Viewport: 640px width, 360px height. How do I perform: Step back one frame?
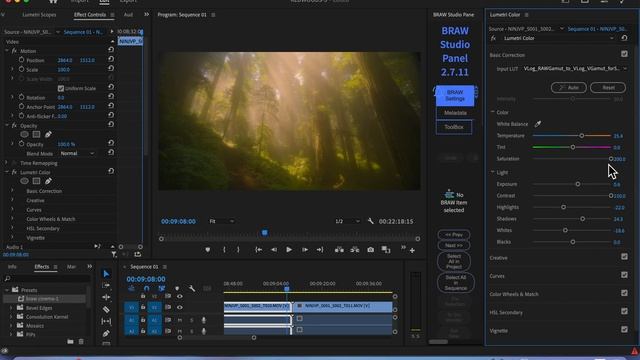274,250
